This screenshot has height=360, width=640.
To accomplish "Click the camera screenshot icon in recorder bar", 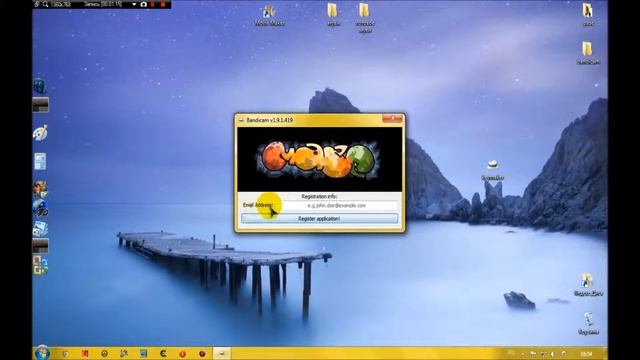I will (x=144, y=4).
